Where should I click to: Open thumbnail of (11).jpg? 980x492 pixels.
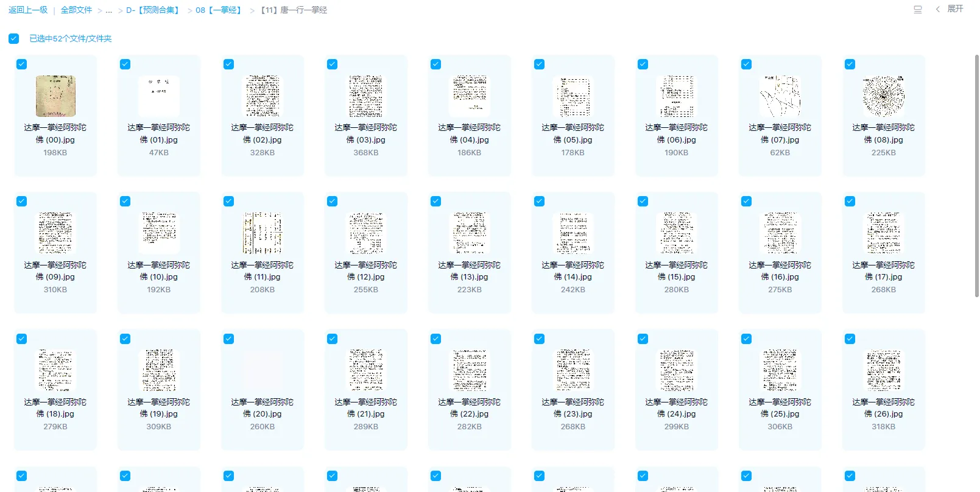coord(263,233)
